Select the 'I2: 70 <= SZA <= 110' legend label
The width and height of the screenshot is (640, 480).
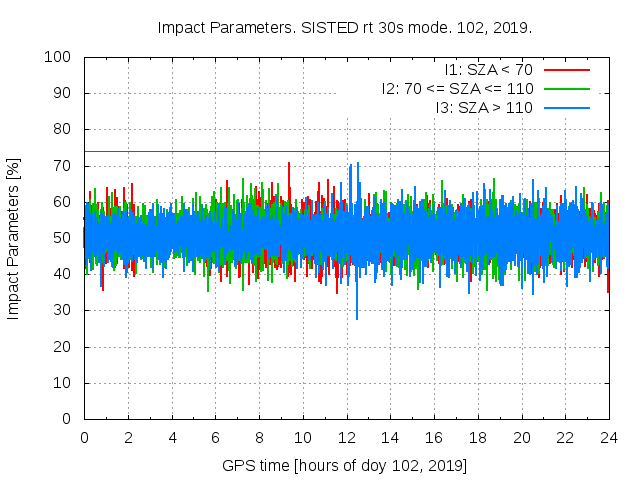point(457,89)
